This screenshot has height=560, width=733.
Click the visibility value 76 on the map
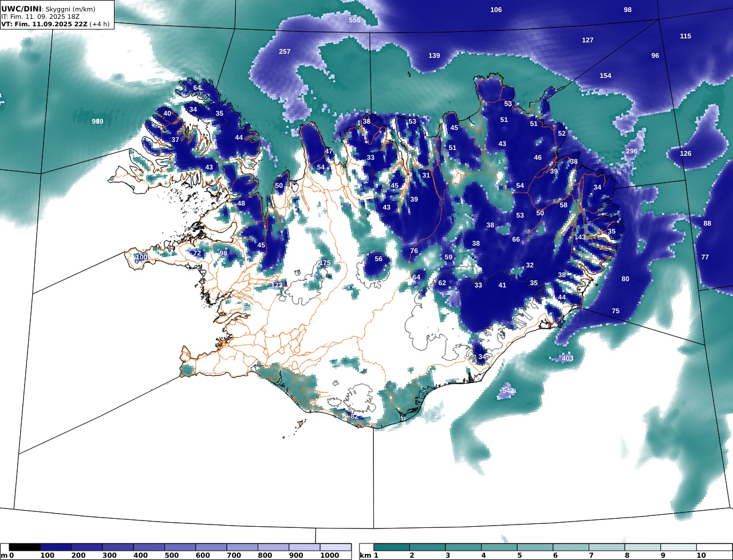(414, 251)
